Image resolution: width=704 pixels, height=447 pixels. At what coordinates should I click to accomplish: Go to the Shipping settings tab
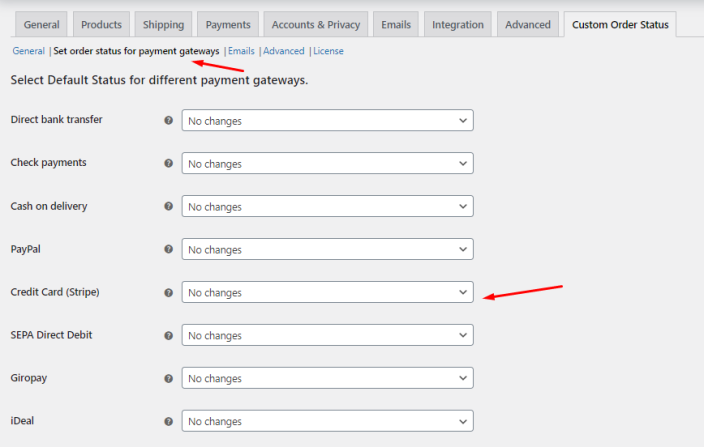[163, 24]
